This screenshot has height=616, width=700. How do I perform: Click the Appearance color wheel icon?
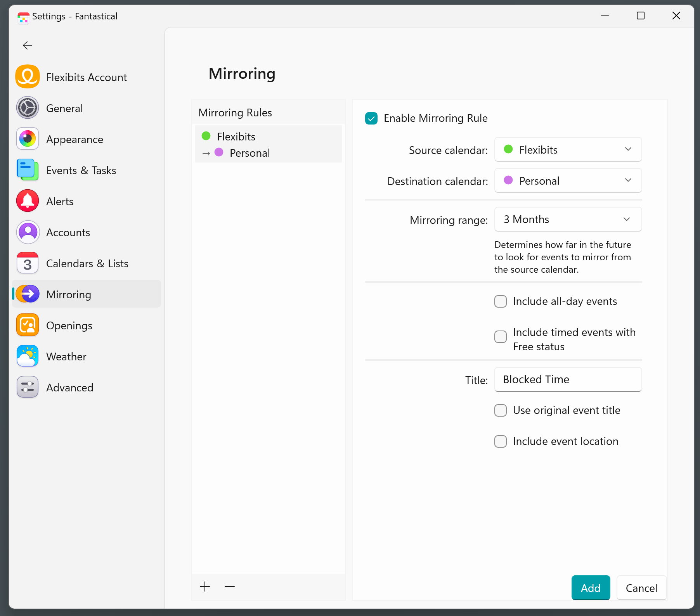(x=28, y=139)
